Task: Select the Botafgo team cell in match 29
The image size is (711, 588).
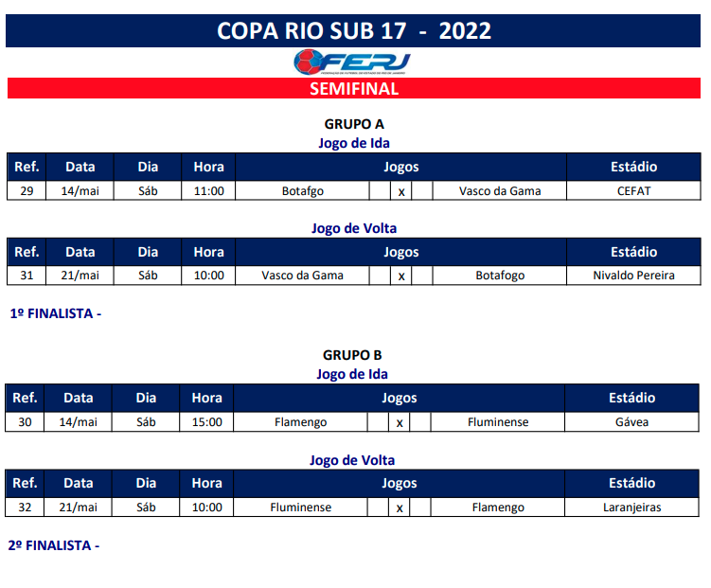Action: point(302,191)
